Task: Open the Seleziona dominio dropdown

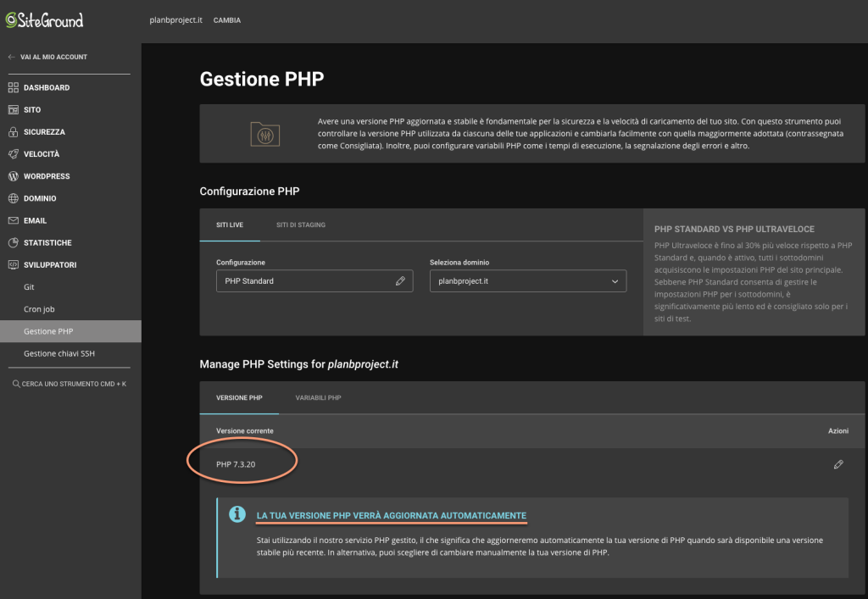Action: (528, 281)
